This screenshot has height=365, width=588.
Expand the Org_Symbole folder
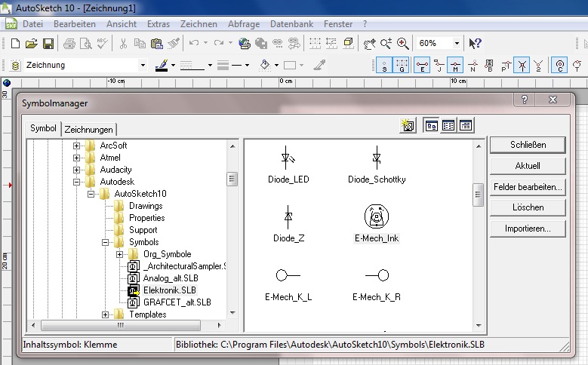tap(119, 254)
